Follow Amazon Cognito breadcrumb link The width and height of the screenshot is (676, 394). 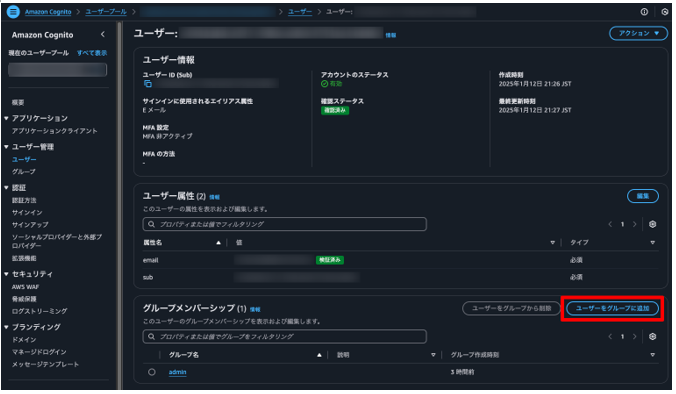(48, 12)
